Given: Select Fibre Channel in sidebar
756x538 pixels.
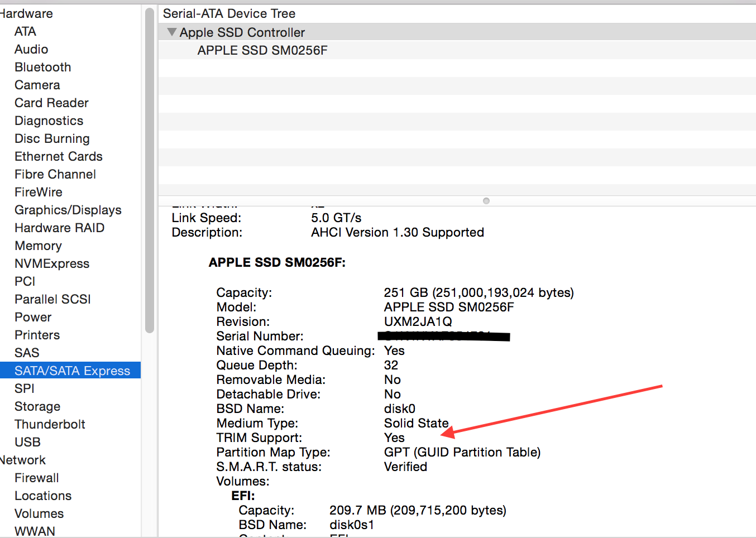Looking at the screenshot, I should click(55, 174).
